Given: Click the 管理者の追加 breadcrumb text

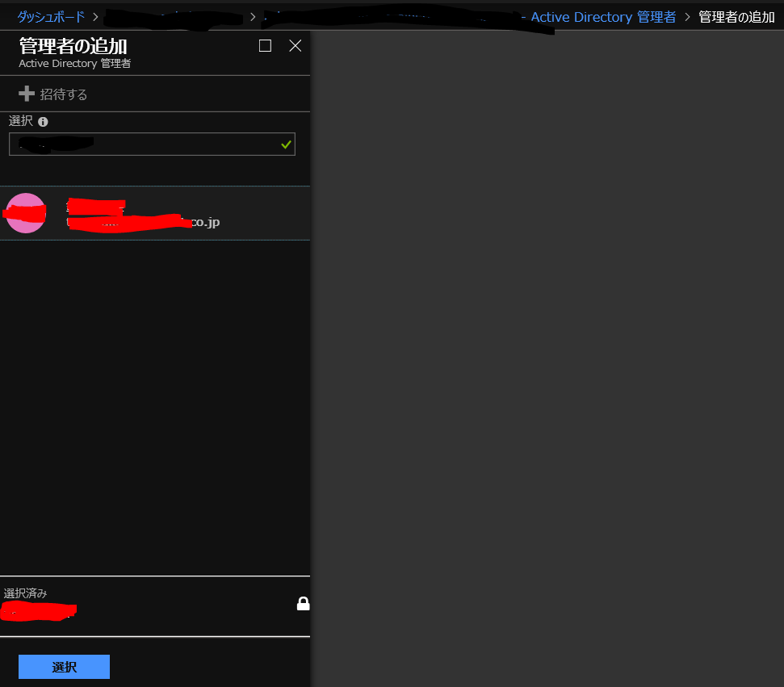Looking at the screenshot, I should [736, 17].
